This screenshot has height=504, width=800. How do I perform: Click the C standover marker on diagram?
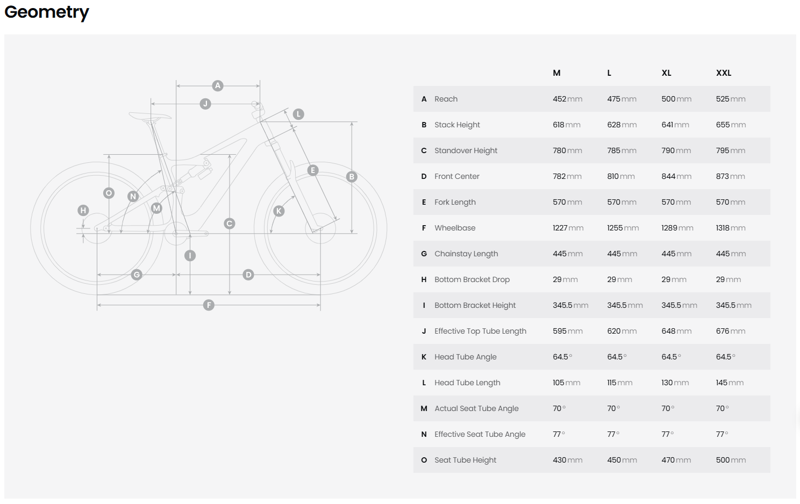230,223
